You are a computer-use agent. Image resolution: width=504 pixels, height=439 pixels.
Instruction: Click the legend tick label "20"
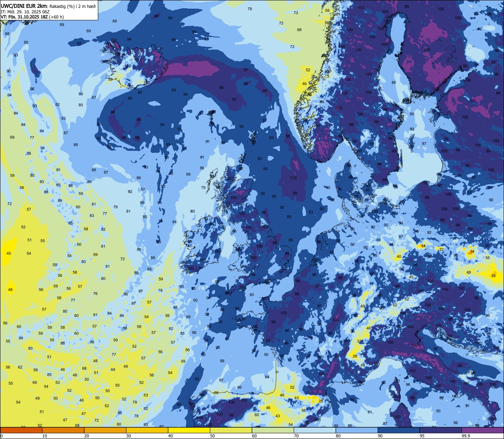87,436
